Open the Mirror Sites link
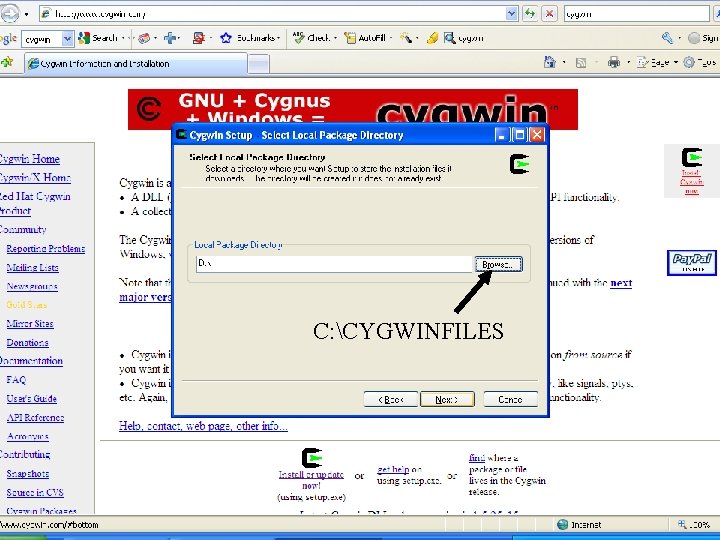 click(30, 323)
